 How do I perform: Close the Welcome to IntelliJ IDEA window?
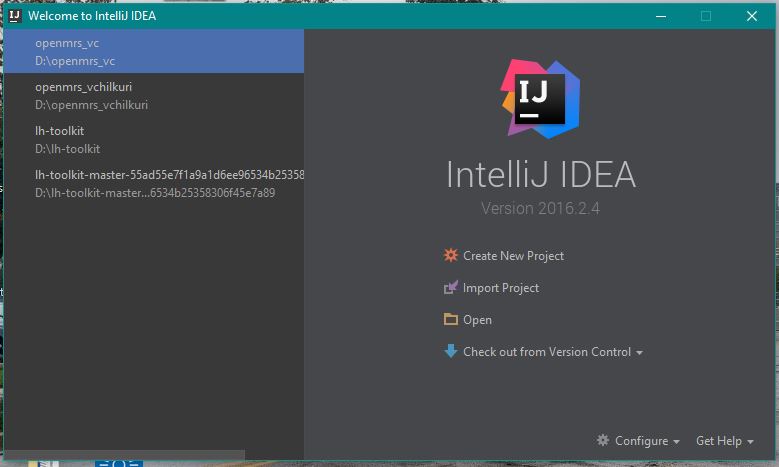coord(752,16)
